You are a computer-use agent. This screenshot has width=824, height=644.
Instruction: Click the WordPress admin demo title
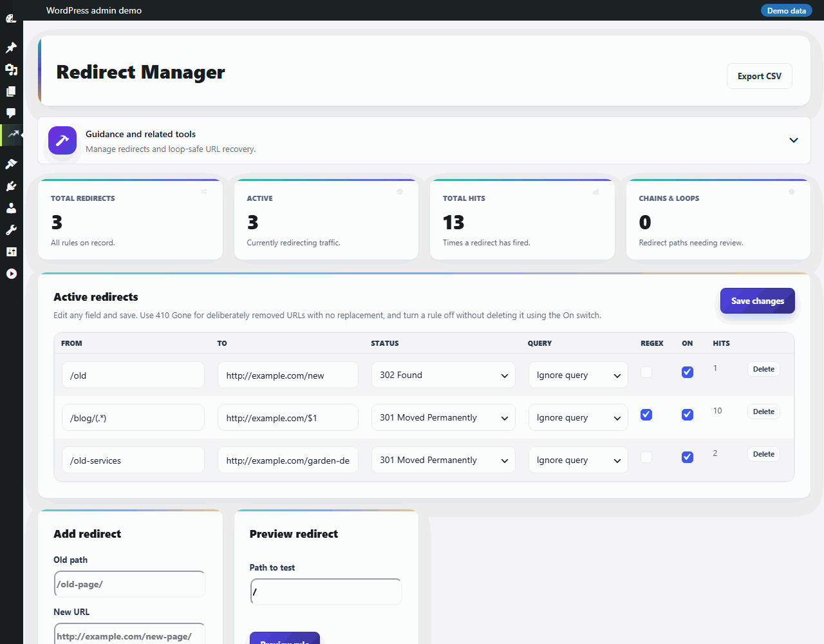[94, 10]
